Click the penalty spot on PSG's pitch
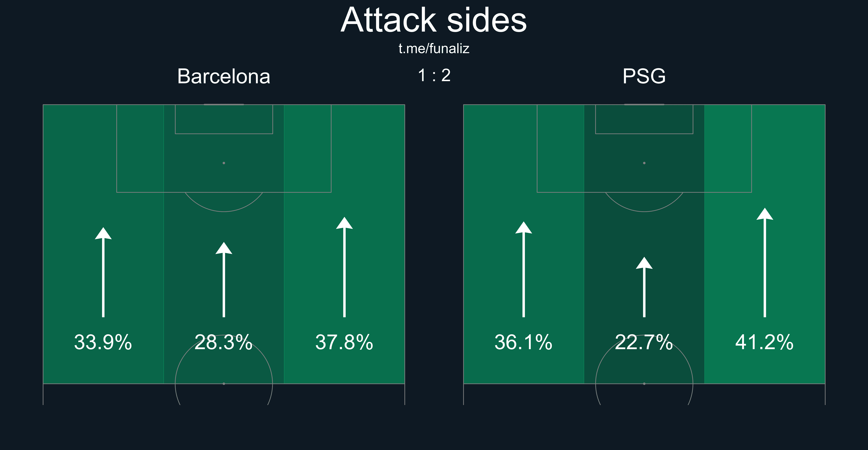The height and width of the screenshot is (450, 868). point(644,163)
